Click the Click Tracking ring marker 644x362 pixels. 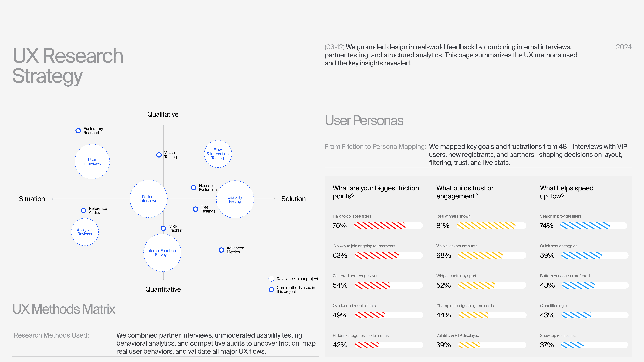point(163,228)
